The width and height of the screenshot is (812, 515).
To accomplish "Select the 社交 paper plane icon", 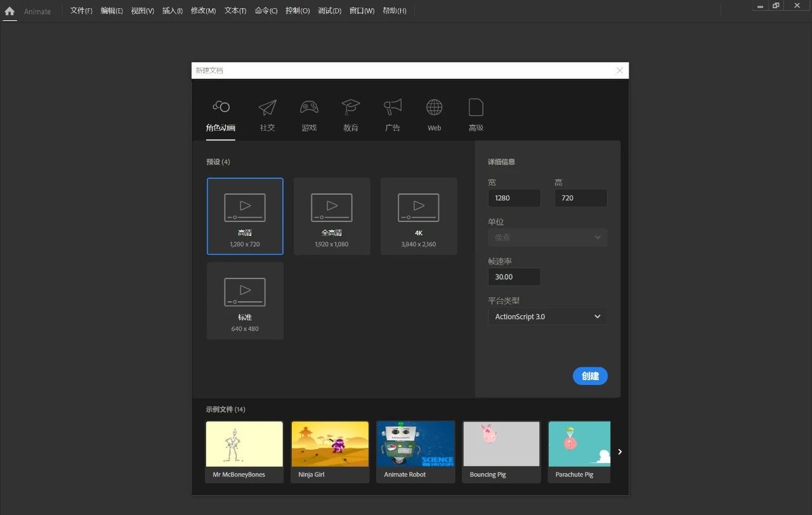I will (x=268, y=107).
